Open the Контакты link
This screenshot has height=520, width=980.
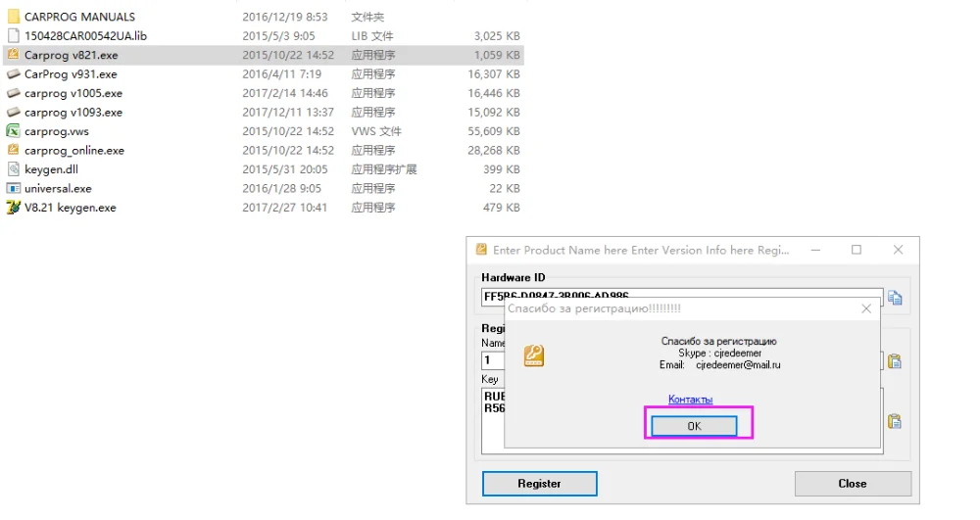[690, 400]
